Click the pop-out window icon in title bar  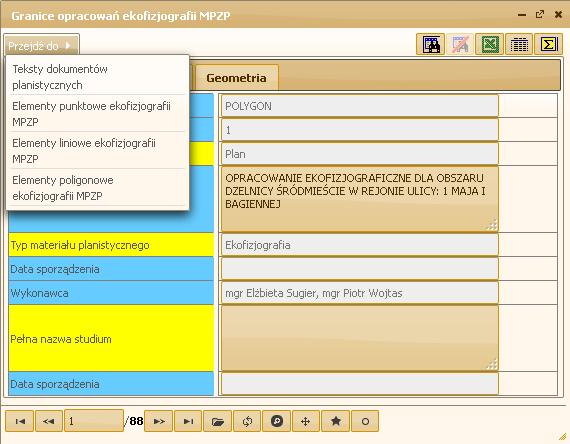[x=540, y=15]
